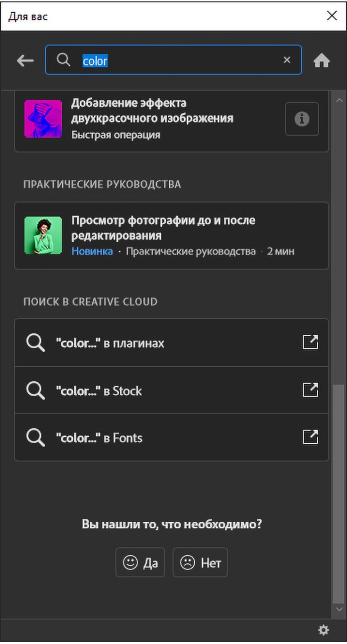
Task: Open the settings gear icon
Action: click(x=323, y=630)
